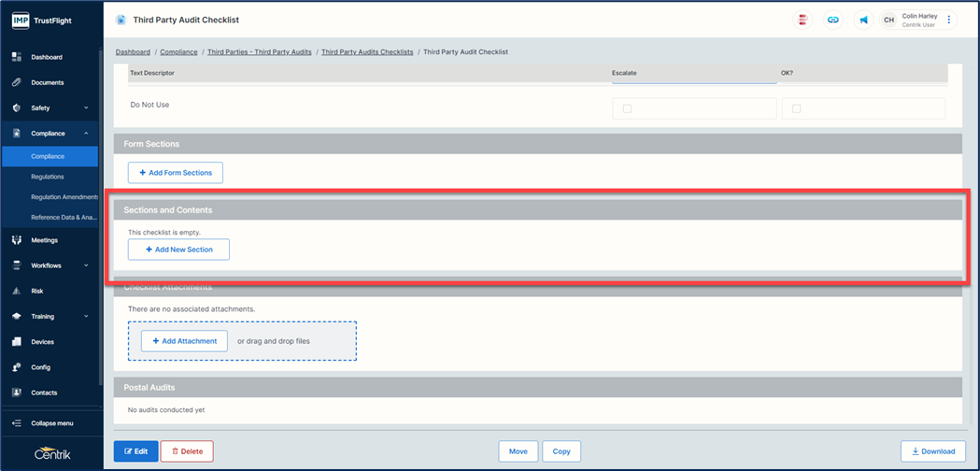The image size is (980, 471).
Task: Click the Dashboard grid icon
Action: point(17,57)
